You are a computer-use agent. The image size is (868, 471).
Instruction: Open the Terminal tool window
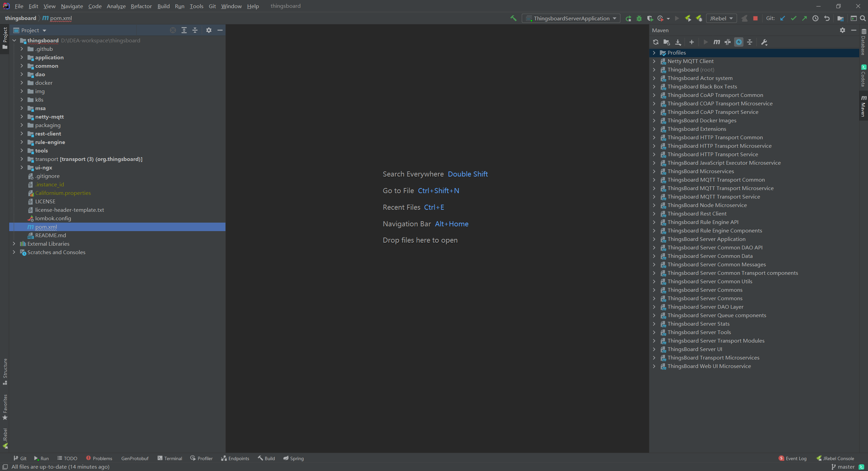coord(173,458)
